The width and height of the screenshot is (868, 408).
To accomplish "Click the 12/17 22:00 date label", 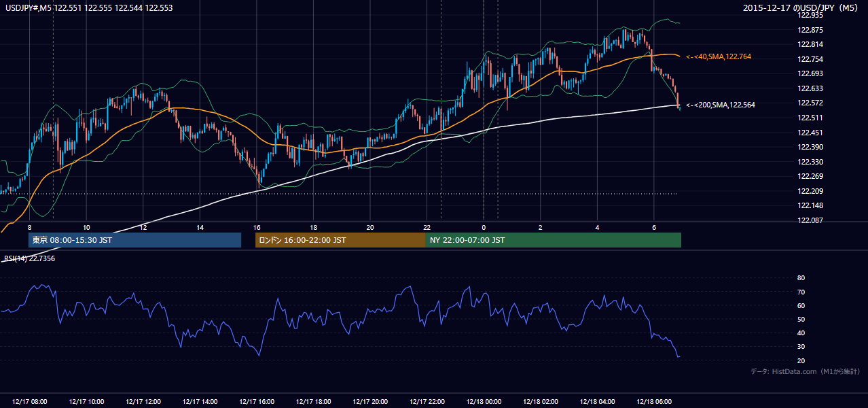I will (x=427, y=402).
